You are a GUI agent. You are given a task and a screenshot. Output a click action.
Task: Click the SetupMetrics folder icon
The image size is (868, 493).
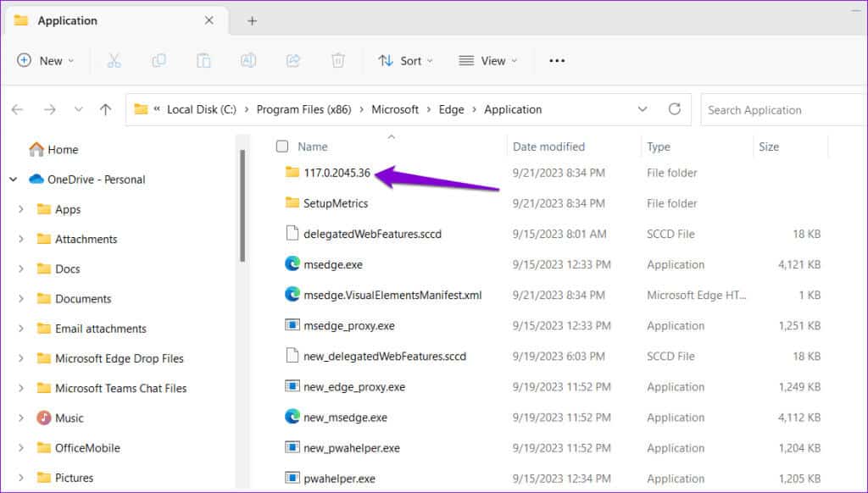292,202
